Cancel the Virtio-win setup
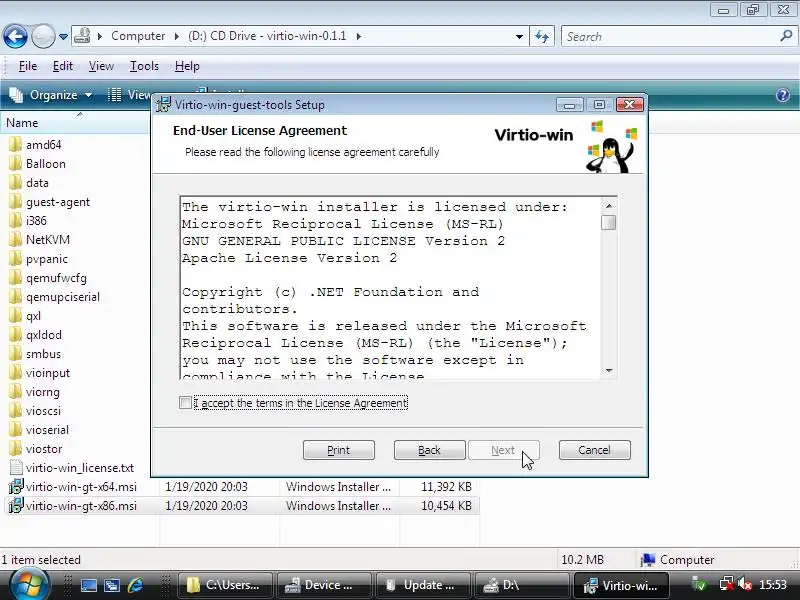This screenshot has width=800, height=600. (x=594, y=450)
